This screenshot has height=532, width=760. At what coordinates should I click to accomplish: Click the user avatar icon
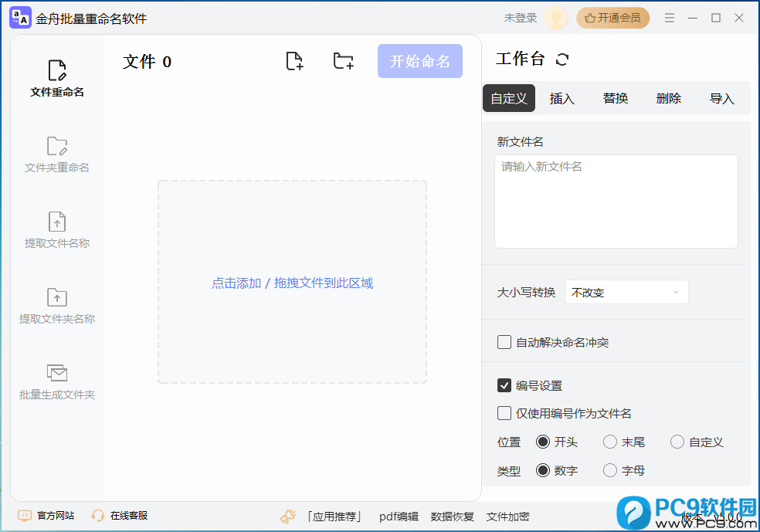(555, 18)
